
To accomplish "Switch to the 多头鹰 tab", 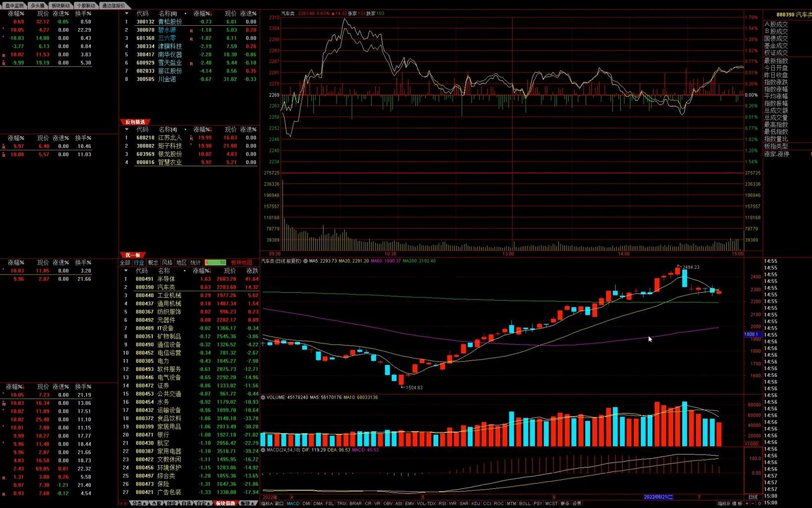I will (37, 5).
